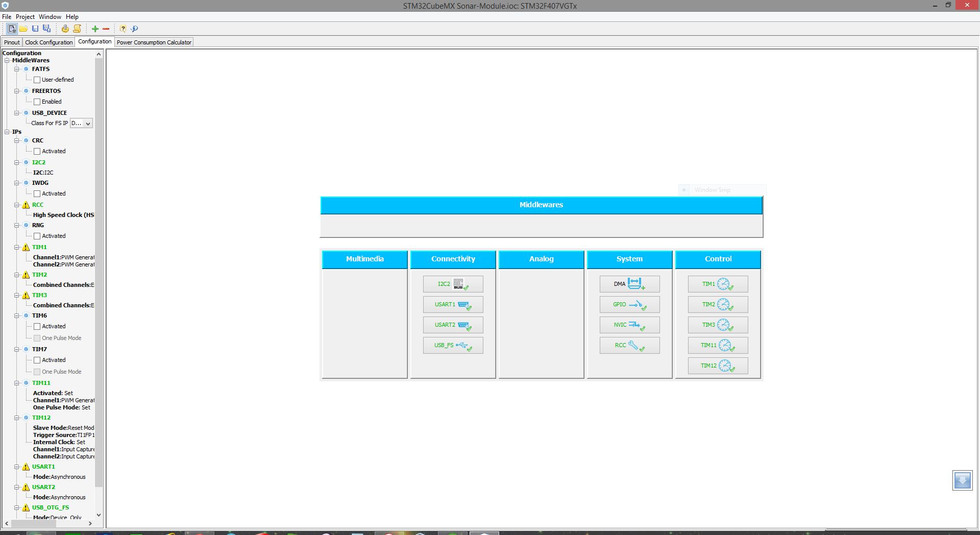Select TIM3 item in the tree
The image size is (980, 535).
tap(39, 295)
